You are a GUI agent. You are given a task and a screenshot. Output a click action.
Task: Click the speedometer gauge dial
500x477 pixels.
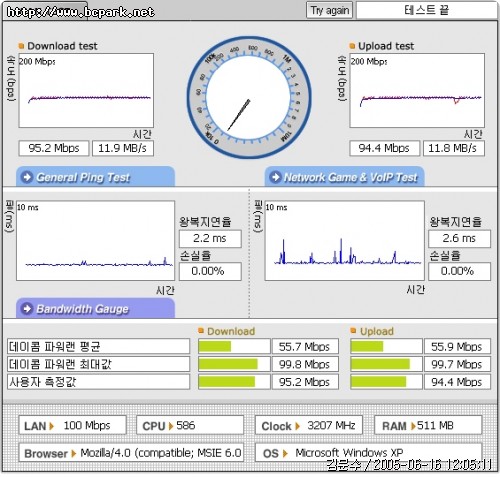(249, 98)
